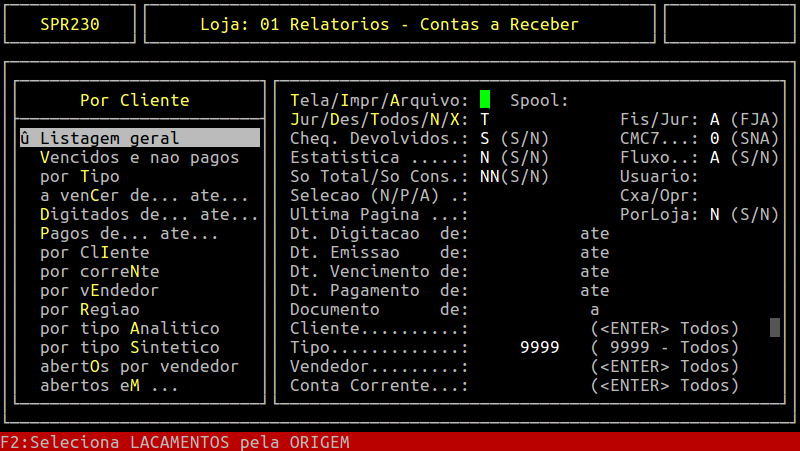Set the Jur/Des/Todos/N/X value T
Image resolution: width=800 pixels, height=451 pixels.
point(485,119)
